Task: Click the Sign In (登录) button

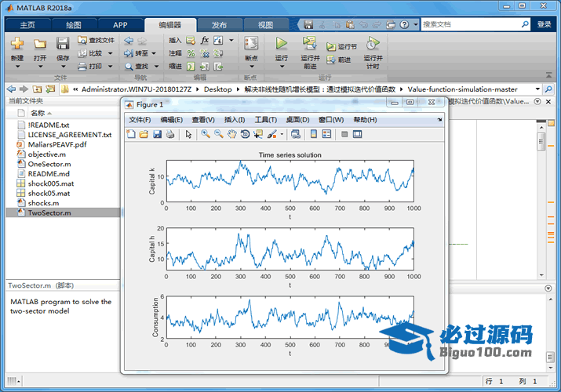Action: (x=544, y=24)
